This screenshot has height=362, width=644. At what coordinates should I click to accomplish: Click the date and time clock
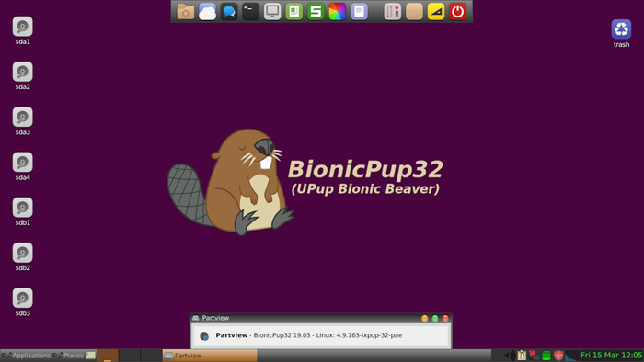[x=611, y=355]
